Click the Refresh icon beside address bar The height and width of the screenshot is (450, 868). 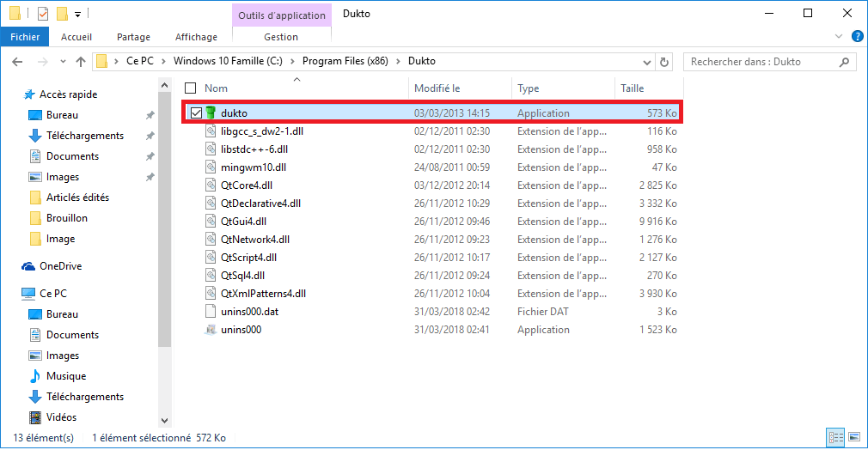663,62
